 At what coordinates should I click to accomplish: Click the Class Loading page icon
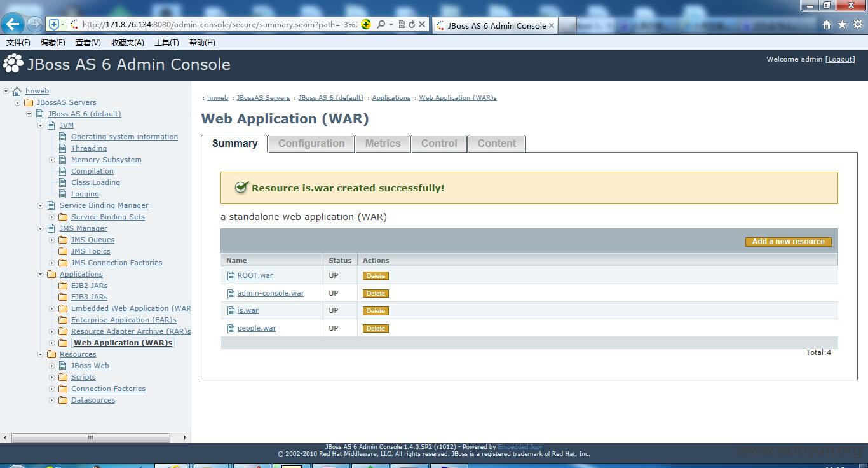tap(63, 182)
